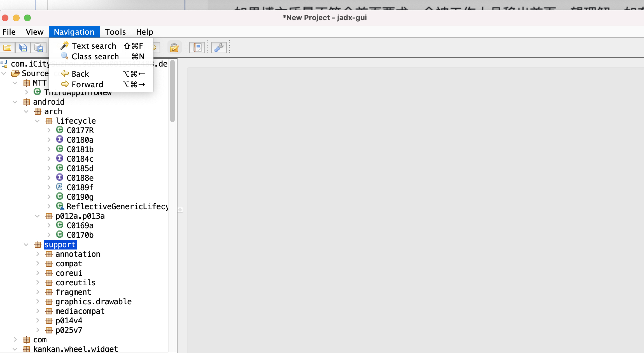Open the View menu
The width and height of the screenshot is (644, 353).
click(x=35, y=32)
